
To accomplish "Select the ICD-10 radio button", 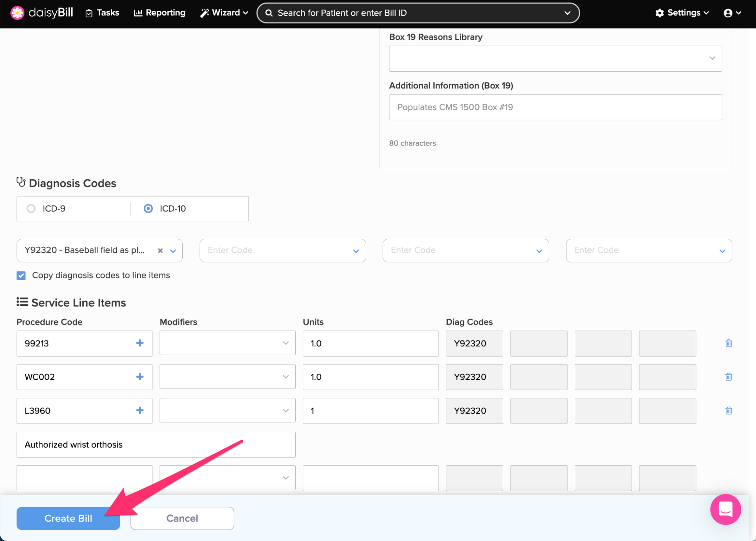I will tap(148, 209).
